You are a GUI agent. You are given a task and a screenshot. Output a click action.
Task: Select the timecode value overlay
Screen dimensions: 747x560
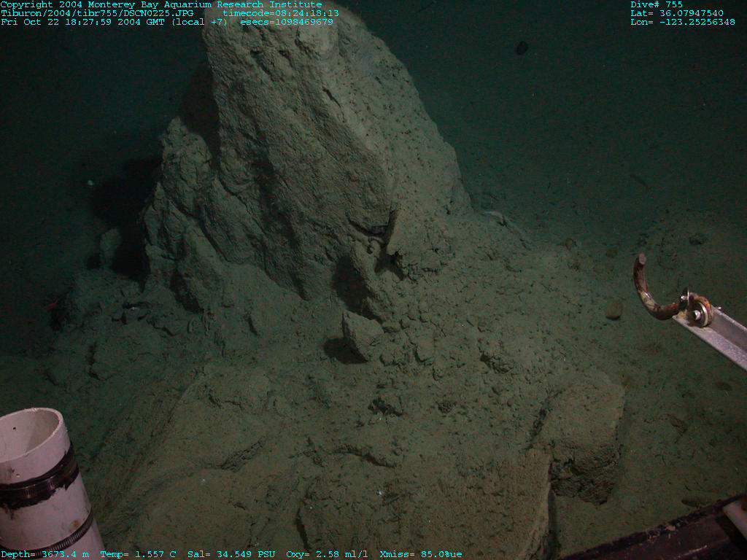coord(281,13)
